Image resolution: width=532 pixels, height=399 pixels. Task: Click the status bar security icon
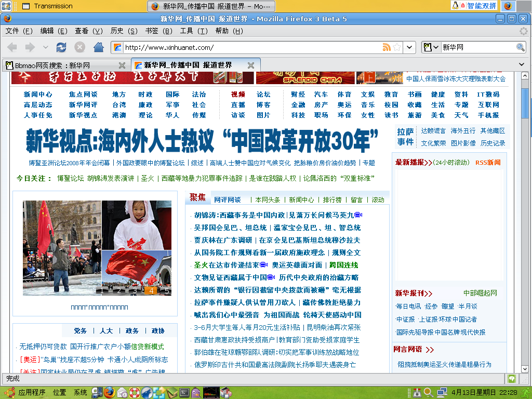511,378
